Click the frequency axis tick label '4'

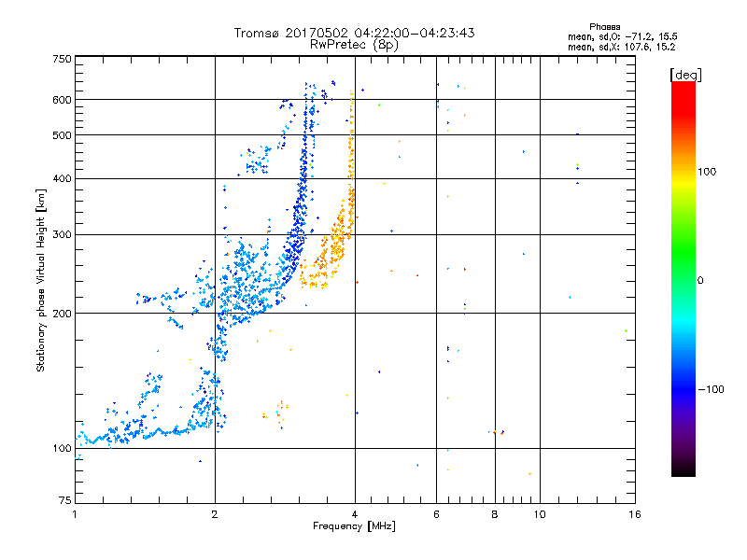(355, 514)
